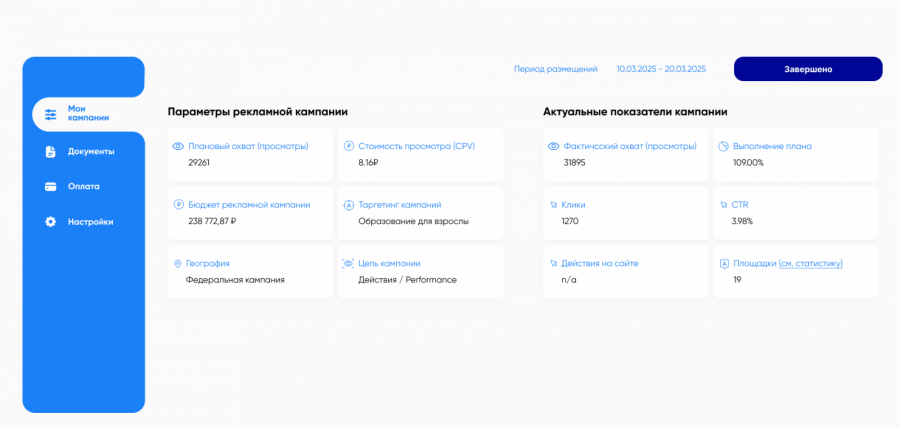Open the Мои кампании menu section
Viewport: 900px width, 427px height.
[88, 114]
